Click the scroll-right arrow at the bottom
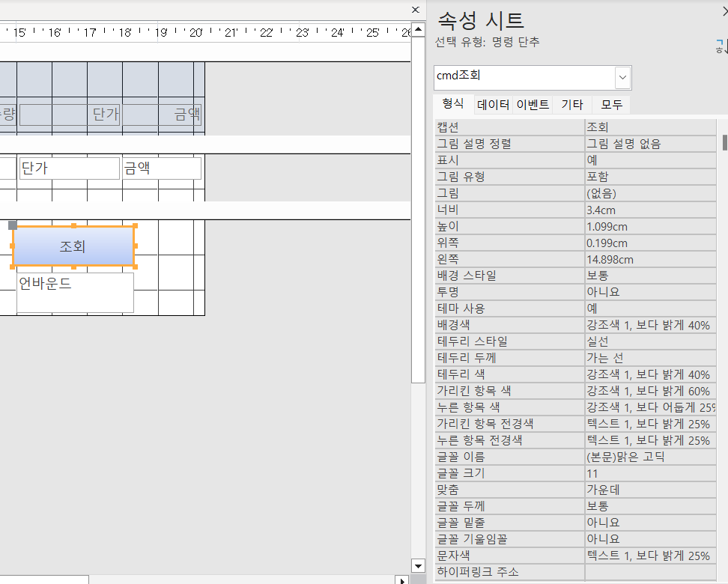The height and width of the screenshot is (584, 728). 403,580
